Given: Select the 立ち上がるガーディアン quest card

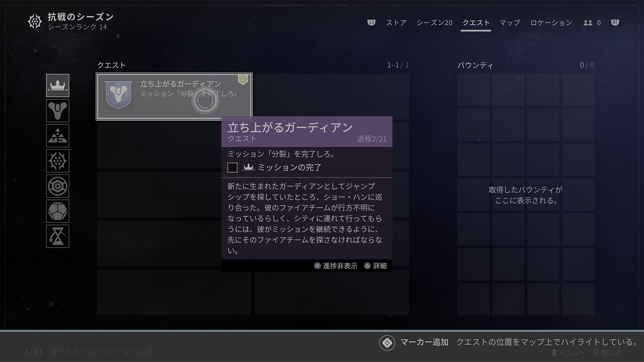Looking at the screenshot, I should click(x=174, y=97).
